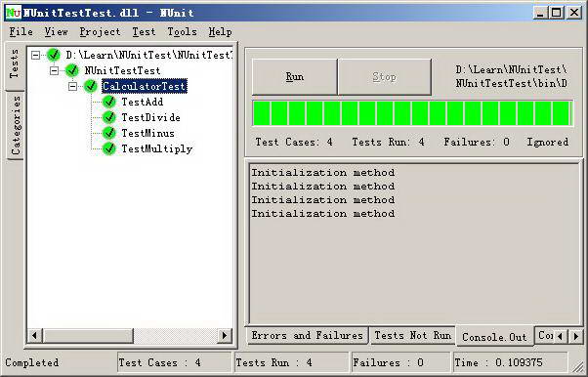This screenshot has height=377, width=588.
Task: Select the TestMultiply test in the tree
Action: click(156, 148)
